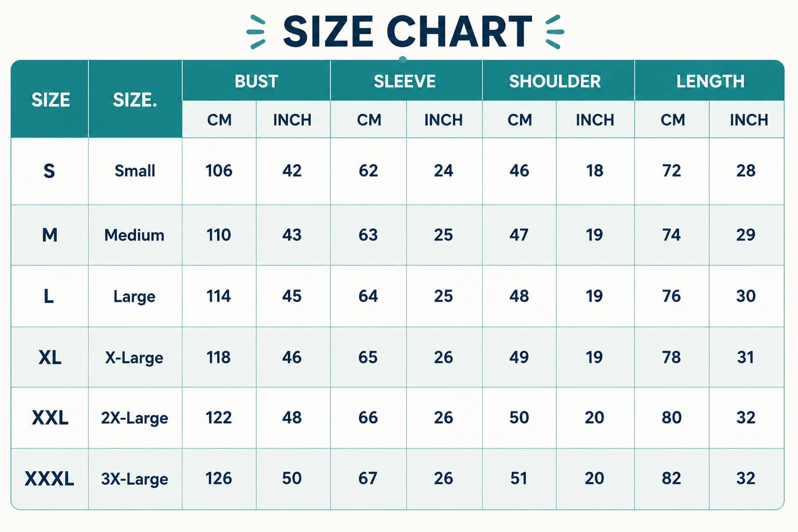Click length inch value 31

(746, 357)
